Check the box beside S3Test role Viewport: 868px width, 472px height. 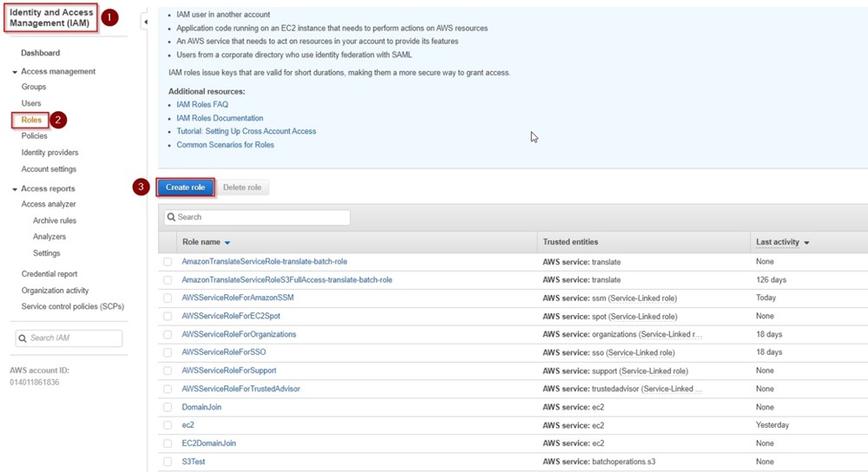pyautogui.click(x=168, y=462)
